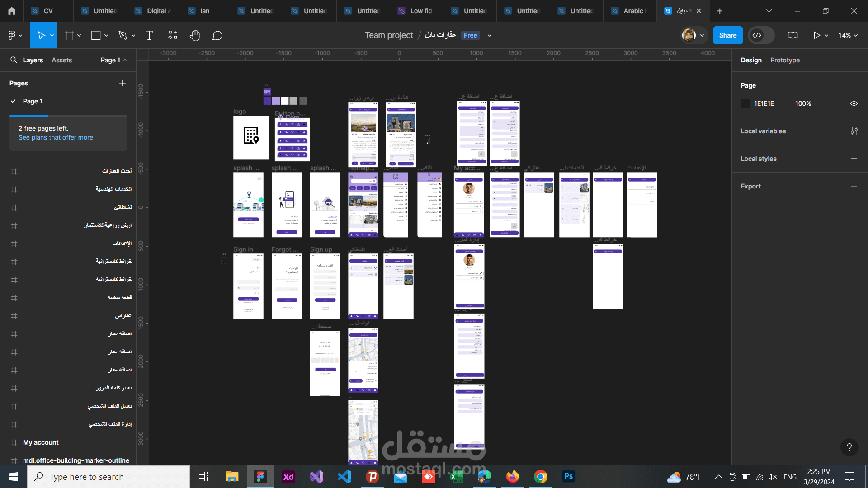
Task: Open file name options chevron
Action: [490, 35]
